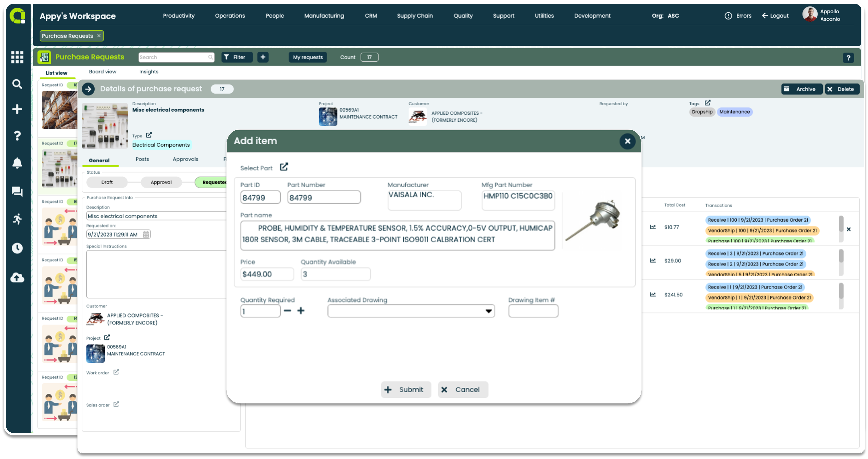Click the sidebar plus icon
Image resolution: width=868 pixels, height=459 pixels.
(17, 109)
